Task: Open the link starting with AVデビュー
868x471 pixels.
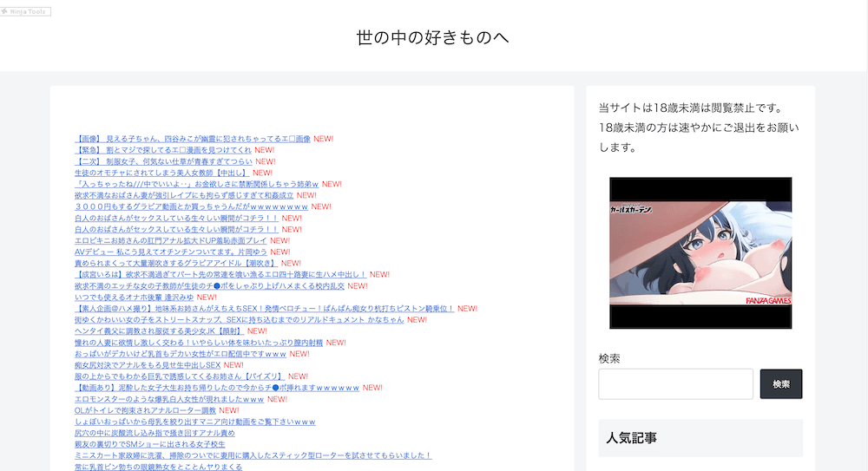Action: 170,252
